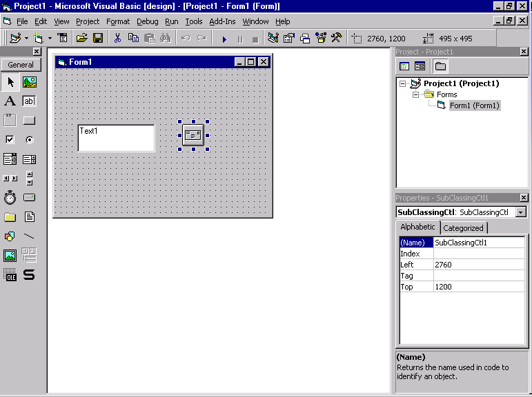Switch to the Alphabetic properties tab
This screenshot has height=397, width=532.
point(417,227)
